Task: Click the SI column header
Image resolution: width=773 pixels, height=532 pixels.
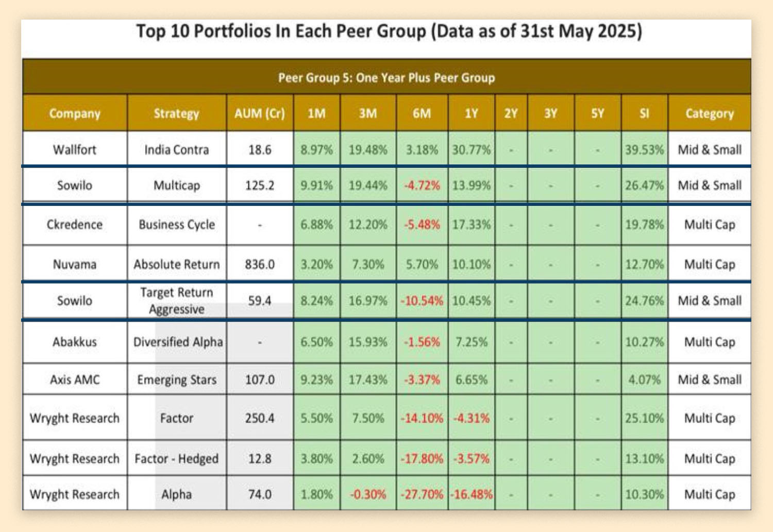Action: [644, 113]
